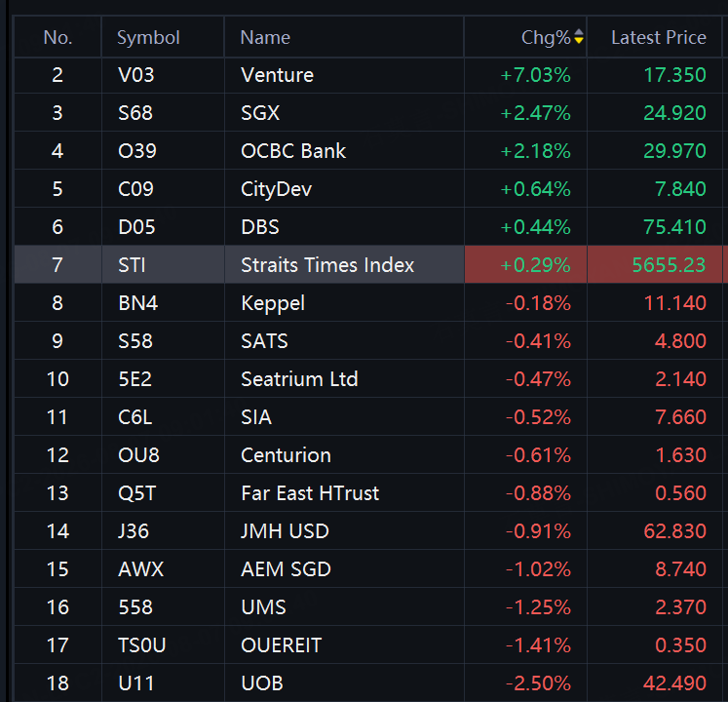Select the AEM SGD stock name

[286, 569]
